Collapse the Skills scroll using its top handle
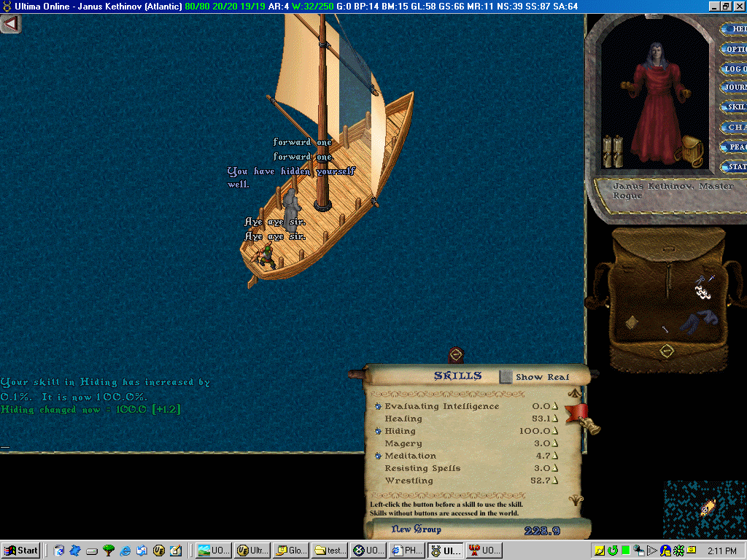Viewport: 747px width, 560px height. [456, 355]
